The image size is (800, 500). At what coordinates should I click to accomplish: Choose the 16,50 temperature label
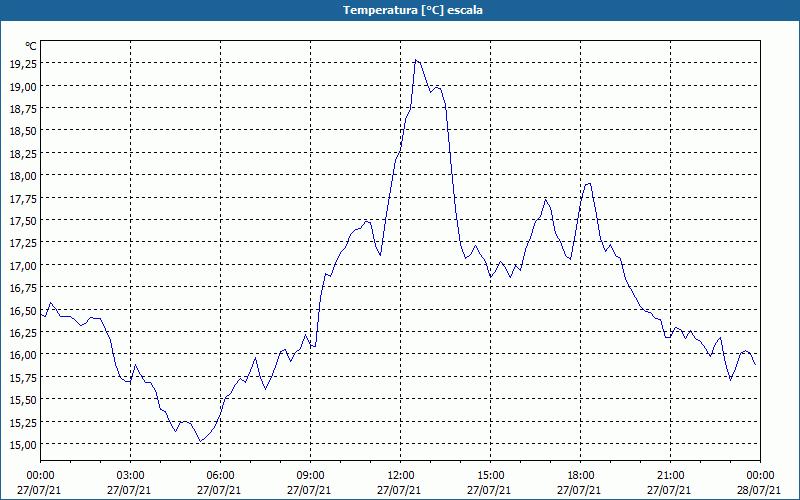coord(23,310)
